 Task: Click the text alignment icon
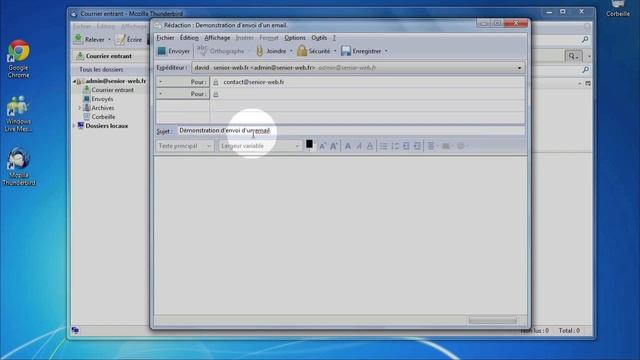431,146
